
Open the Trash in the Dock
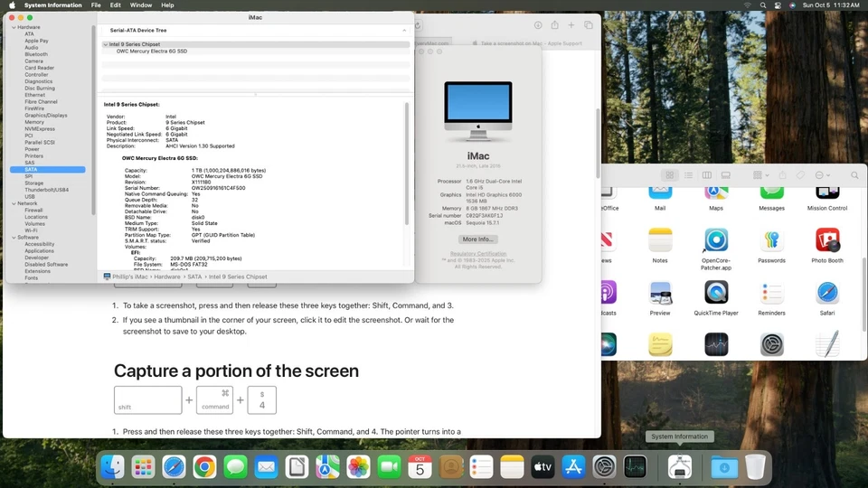point(755,467)
